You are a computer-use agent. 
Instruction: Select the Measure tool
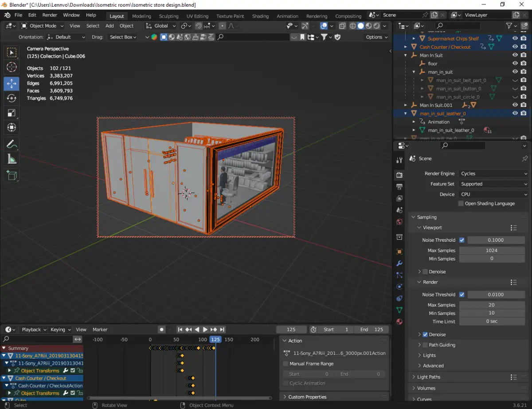(12, 159)
